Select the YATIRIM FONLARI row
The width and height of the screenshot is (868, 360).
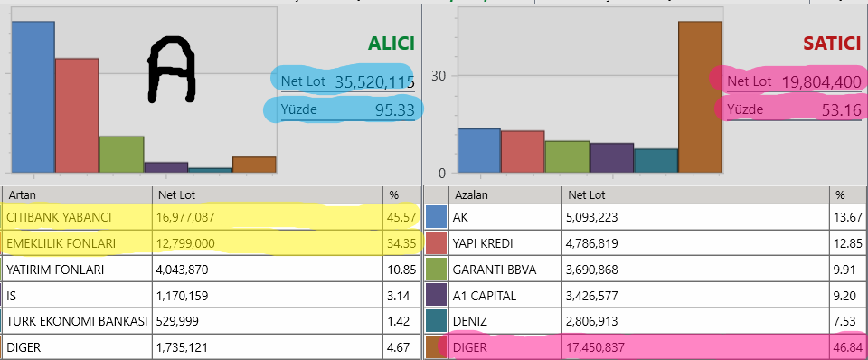coord(210,270)
